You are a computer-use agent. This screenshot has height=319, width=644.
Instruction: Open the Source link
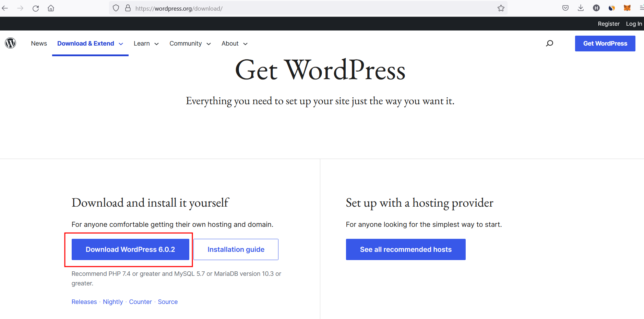(168, 302)
